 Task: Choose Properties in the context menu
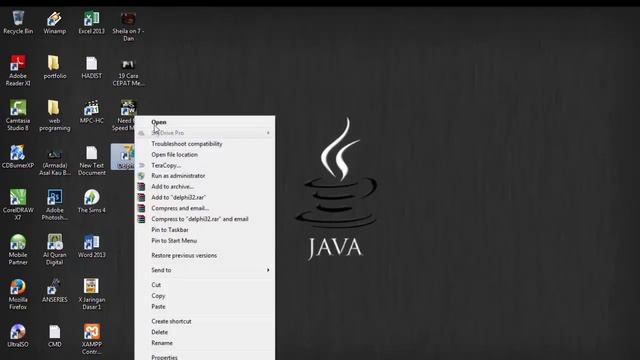(x=205, y=356)
